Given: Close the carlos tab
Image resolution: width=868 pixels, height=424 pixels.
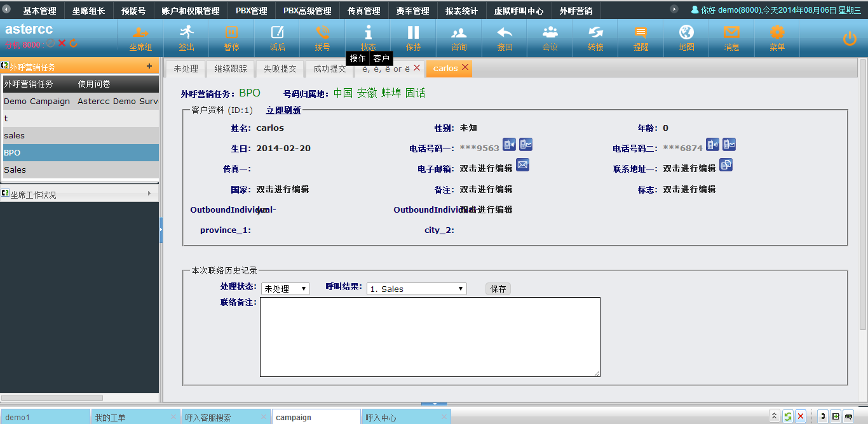Looking at the screenshot, I should (465, 67).
